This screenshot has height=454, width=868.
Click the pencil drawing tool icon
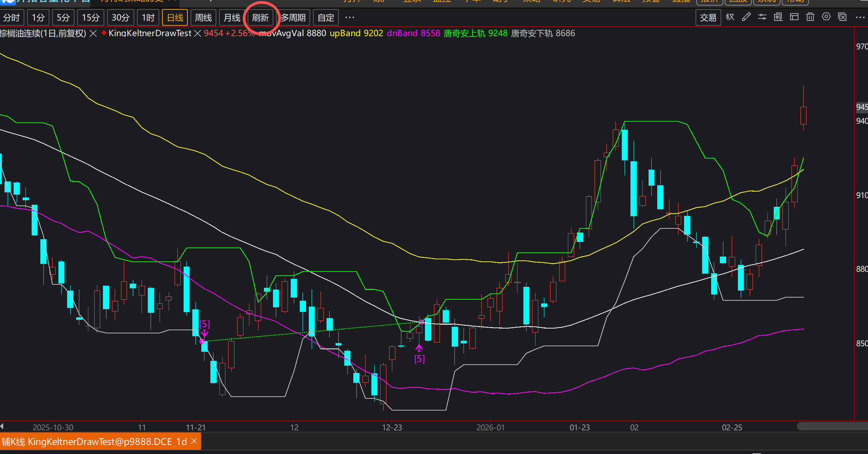coord(746,17)
